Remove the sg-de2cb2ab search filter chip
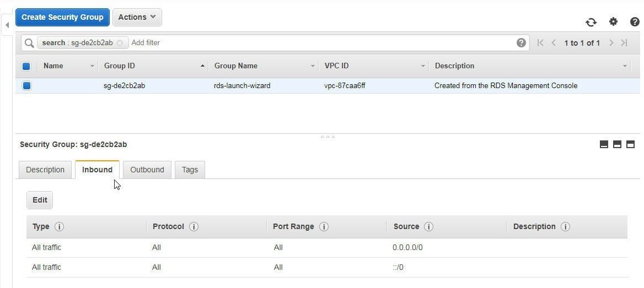The image size is (644, 288). [120, 42]
